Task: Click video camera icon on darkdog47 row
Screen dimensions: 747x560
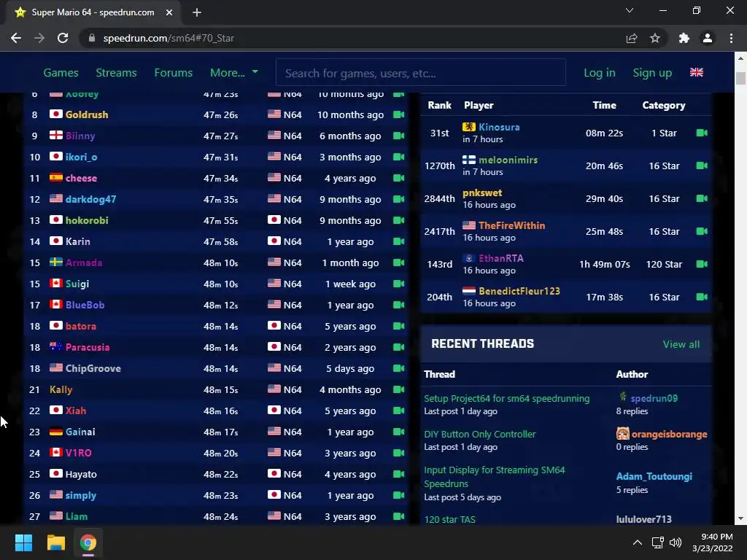Action: pyautogui.click(x=399, y=199)
